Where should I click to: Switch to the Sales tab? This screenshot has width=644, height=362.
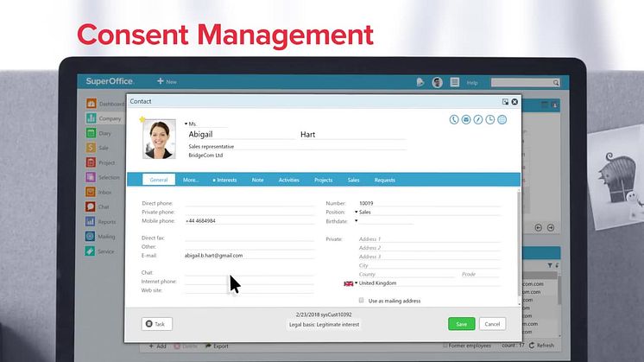353,180
